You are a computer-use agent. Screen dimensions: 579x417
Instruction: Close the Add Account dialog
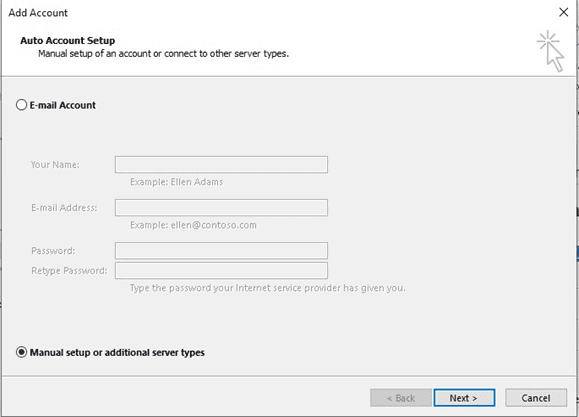point(563,12)
